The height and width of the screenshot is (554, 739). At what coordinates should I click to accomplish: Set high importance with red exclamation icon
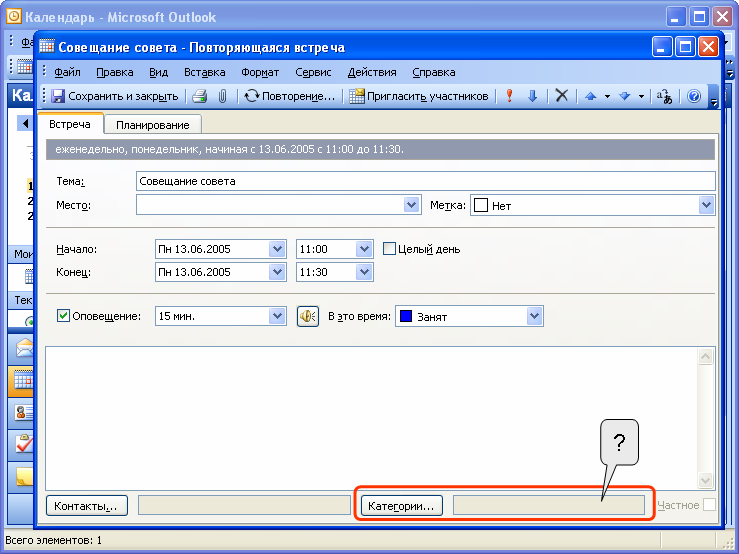509,96
